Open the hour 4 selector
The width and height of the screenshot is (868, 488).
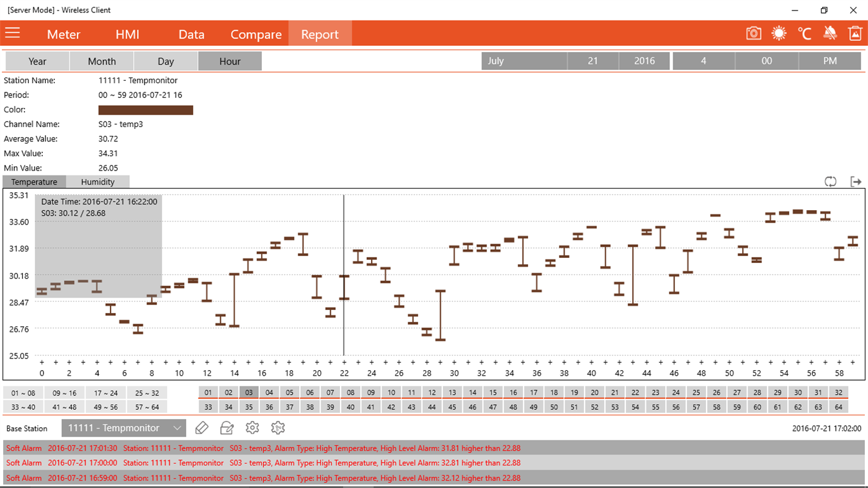click(704, 61)
